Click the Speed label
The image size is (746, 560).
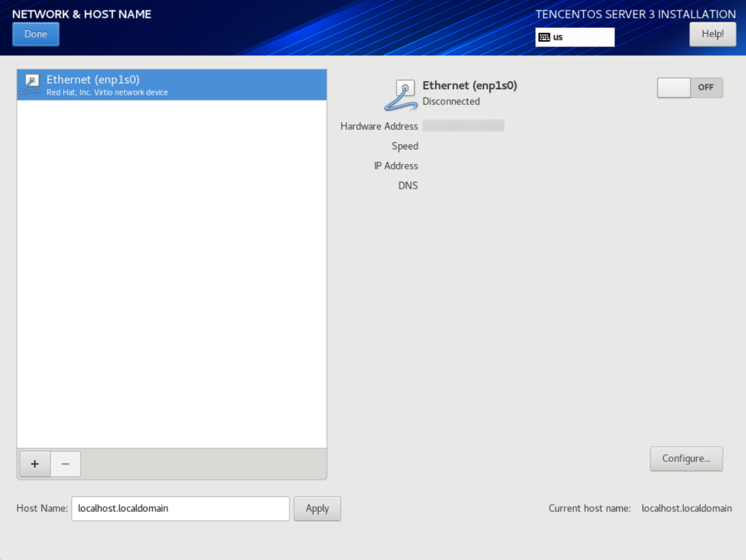(405, 146)
